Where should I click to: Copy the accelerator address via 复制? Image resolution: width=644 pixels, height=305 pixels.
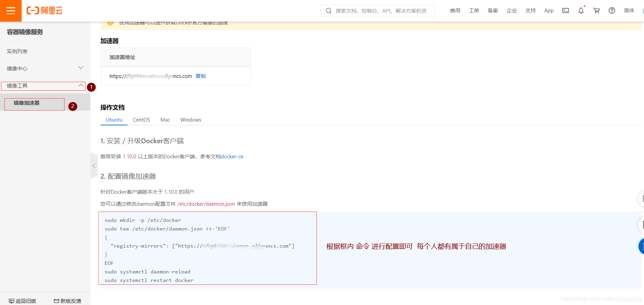[x=200, y=76]
